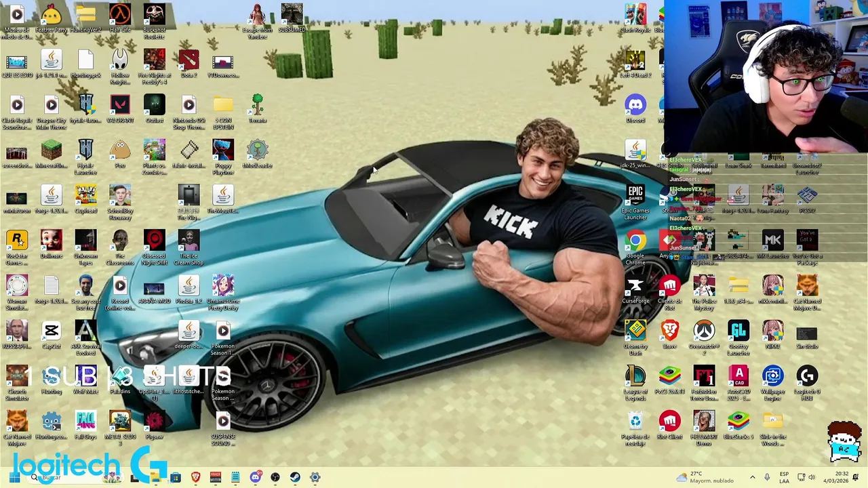Click the Windows Start button
The height and width of the screenshot is (488, 868).
(14, 478)
